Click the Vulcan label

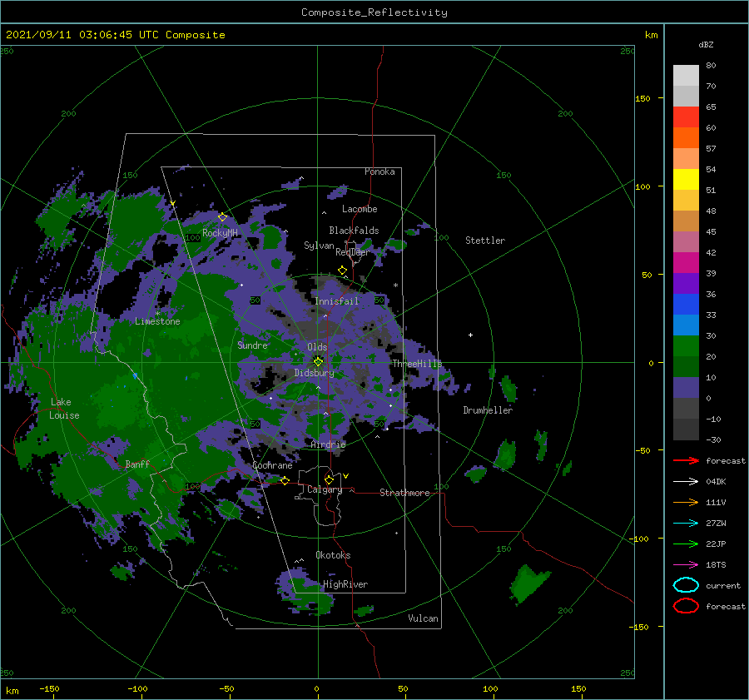(424, 618)
